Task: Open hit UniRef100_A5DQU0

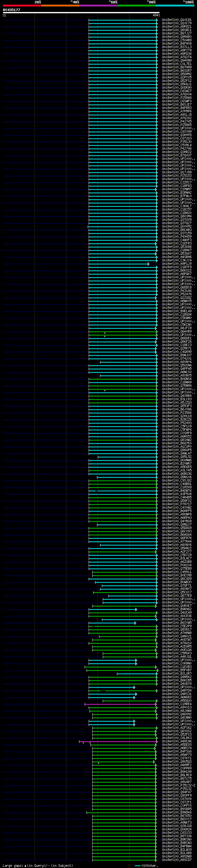Action: point(176,700)
